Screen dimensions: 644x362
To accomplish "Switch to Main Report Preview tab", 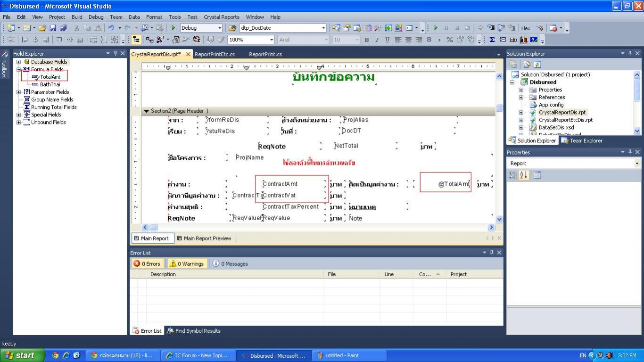I will point(204,238).
